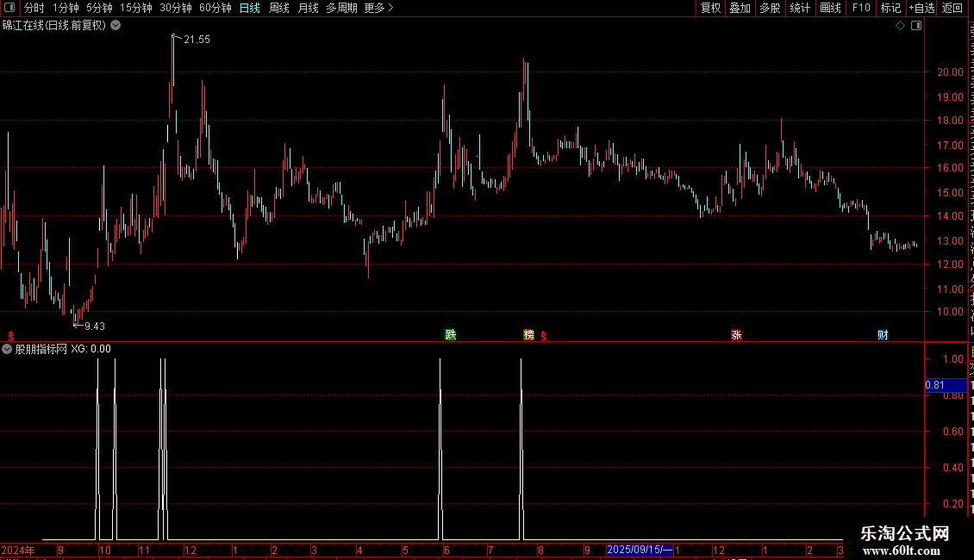This screenshot has width=974, height=560.
Task: Switch to 周线 weekly chart
Action: click(279, 8)
